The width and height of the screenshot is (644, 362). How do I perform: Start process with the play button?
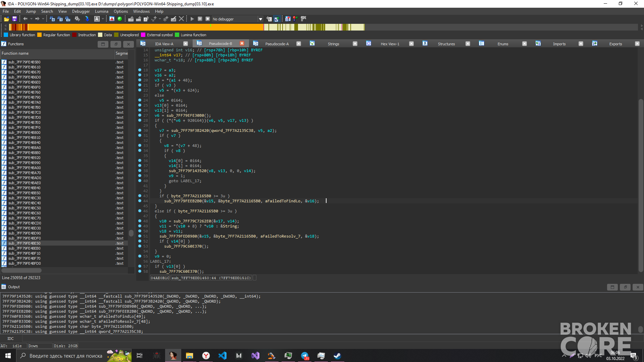coord(192,19)
